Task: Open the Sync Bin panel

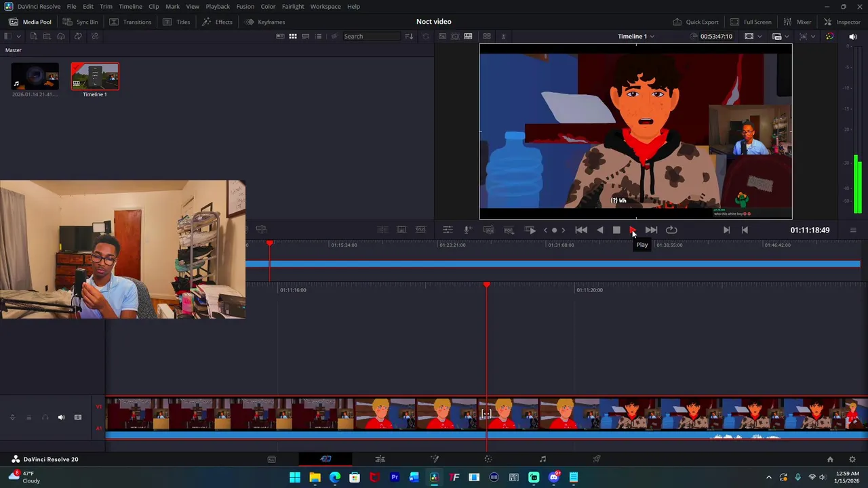Action: click(80, 22)
